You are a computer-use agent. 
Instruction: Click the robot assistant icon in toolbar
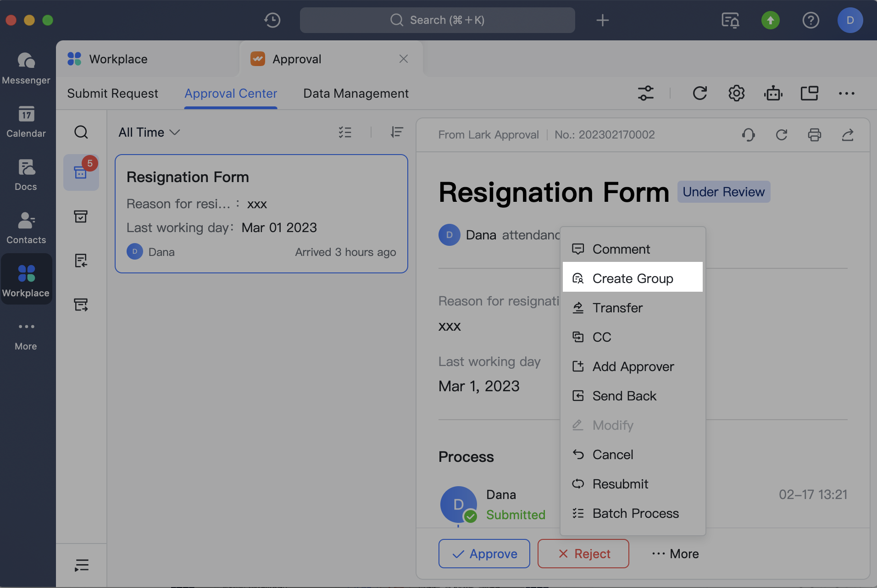point(773,94)
